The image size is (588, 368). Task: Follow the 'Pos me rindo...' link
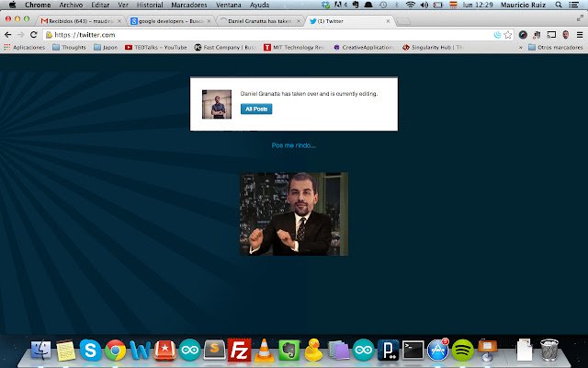pos(294,145)
